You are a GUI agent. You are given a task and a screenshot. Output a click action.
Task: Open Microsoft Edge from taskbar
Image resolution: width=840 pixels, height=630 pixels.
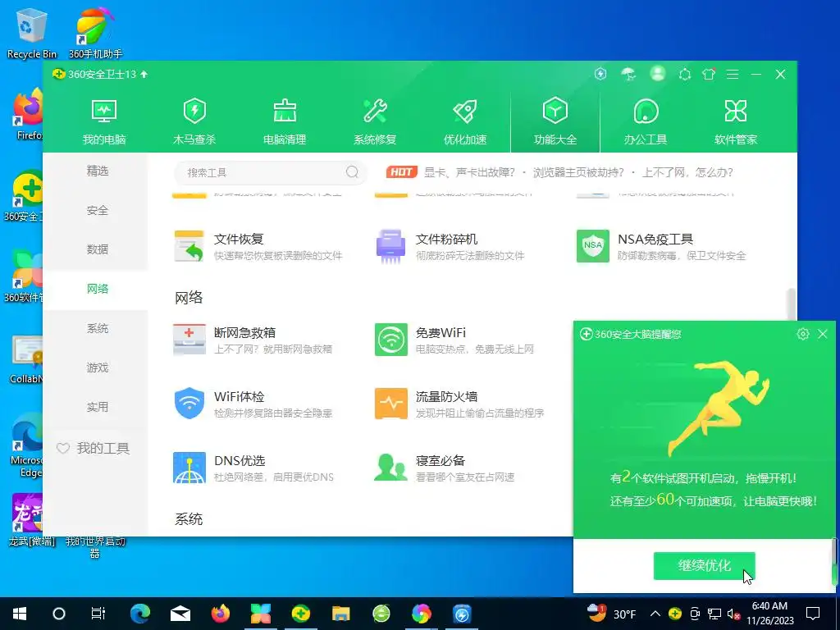pyautogui.click(x=140, y=614)
